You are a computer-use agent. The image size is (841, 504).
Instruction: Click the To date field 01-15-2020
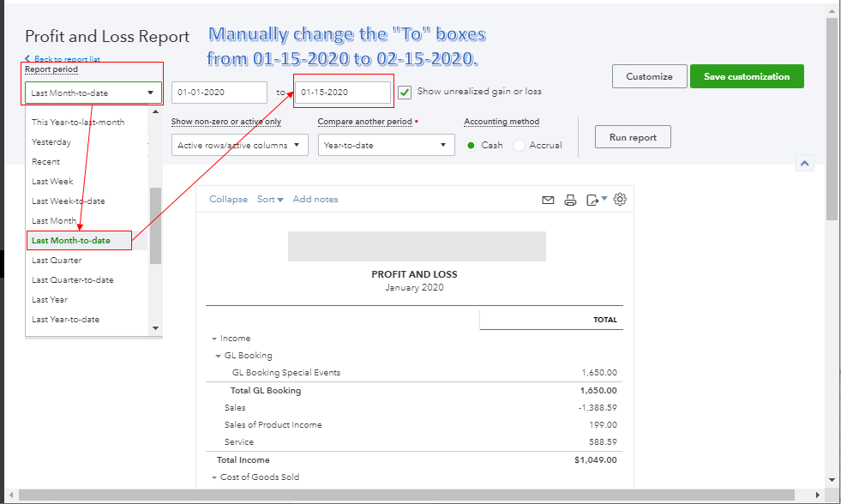coord(342,93)
